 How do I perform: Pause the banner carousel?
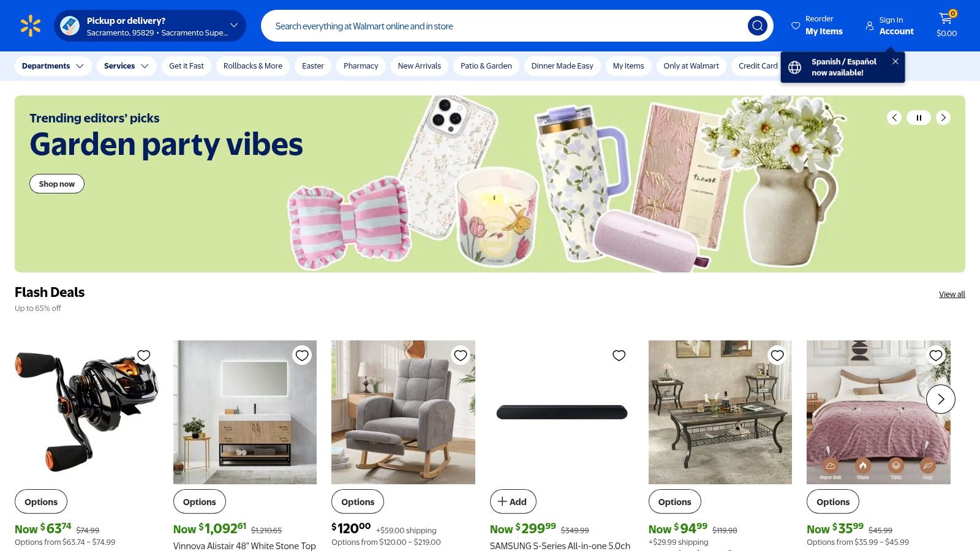point(919,118)
